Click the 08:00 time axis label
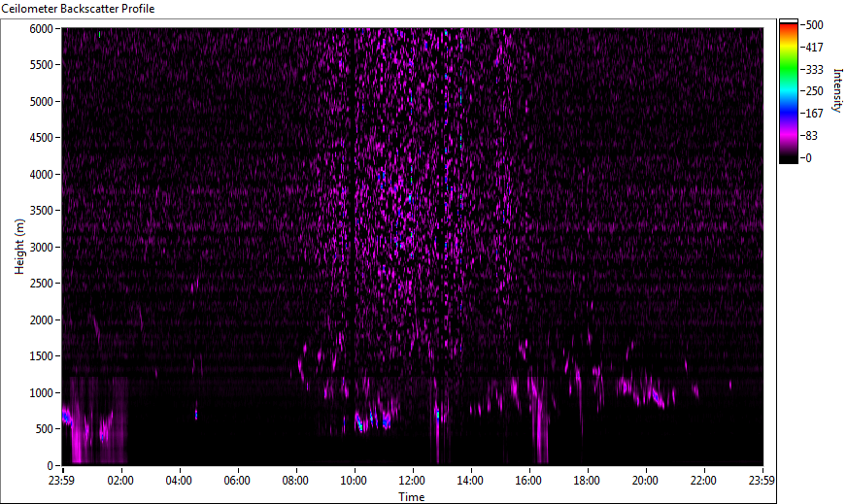Image resolution: width=847 pixels, height=504 pixels. (x=295, y=481)
